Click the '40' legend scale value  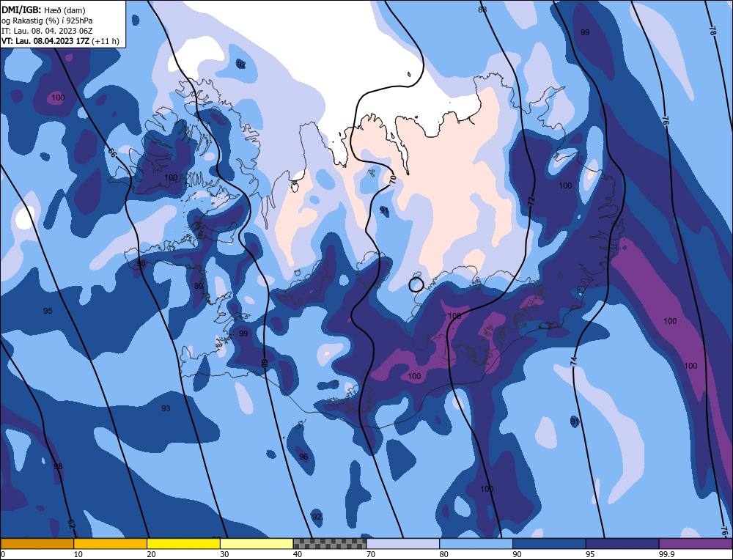(298, 554)
